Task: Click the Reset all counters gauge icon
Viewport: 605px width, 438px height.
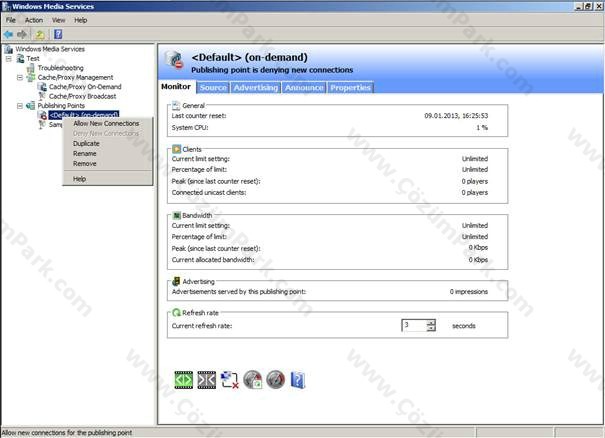Action: tap(253, 380)
